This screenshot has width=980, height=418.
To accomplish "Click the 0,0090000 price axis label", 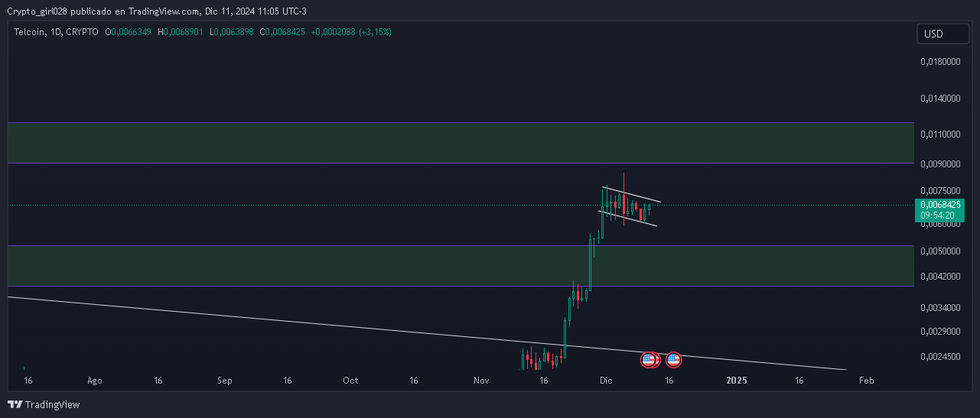I will pyautogui.click(x=940, y=164).
